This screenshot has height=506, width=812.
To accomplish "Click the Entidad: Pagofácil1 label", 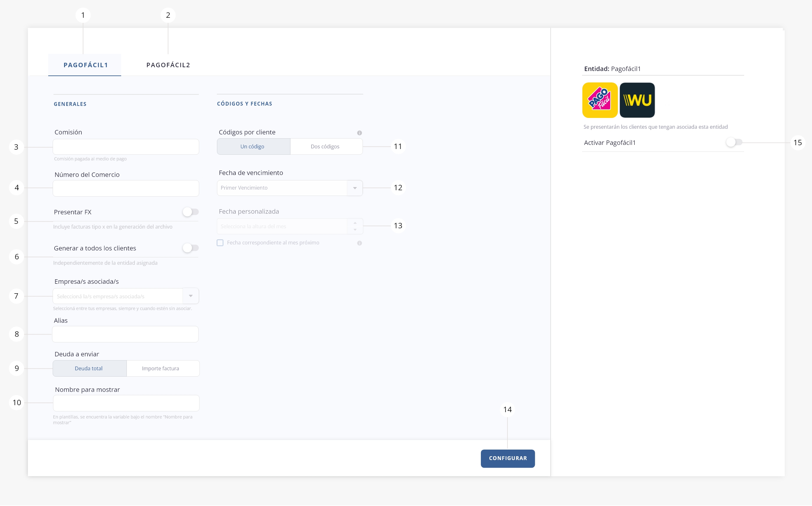I will (612, 69).
